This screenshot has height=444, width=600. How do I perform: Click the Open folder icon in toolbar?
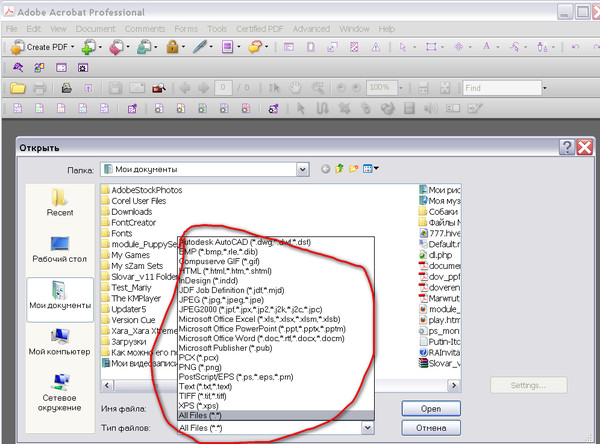(18, 88)
